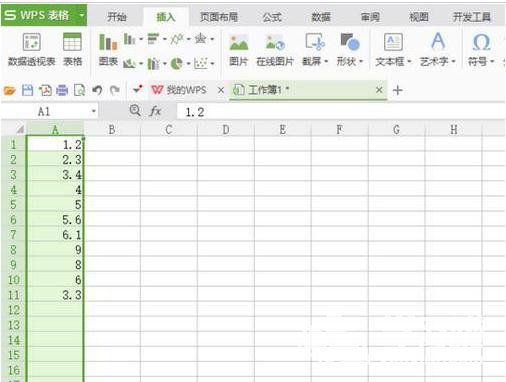Screen dimensions: 506x382
Task: Click the fx insert function icon
Action: pyautogui.click(x=155, y=111)
